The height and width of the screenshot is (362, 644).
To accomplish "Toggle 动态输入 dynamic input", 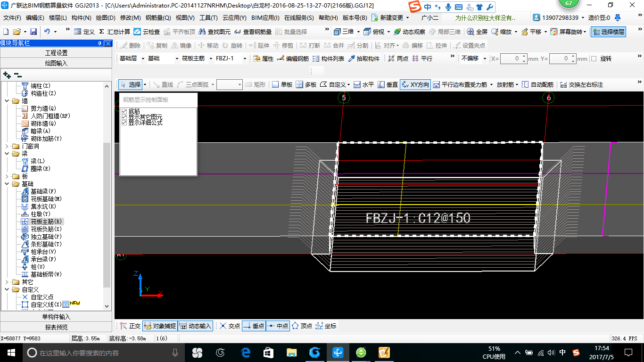I will 195,326.
